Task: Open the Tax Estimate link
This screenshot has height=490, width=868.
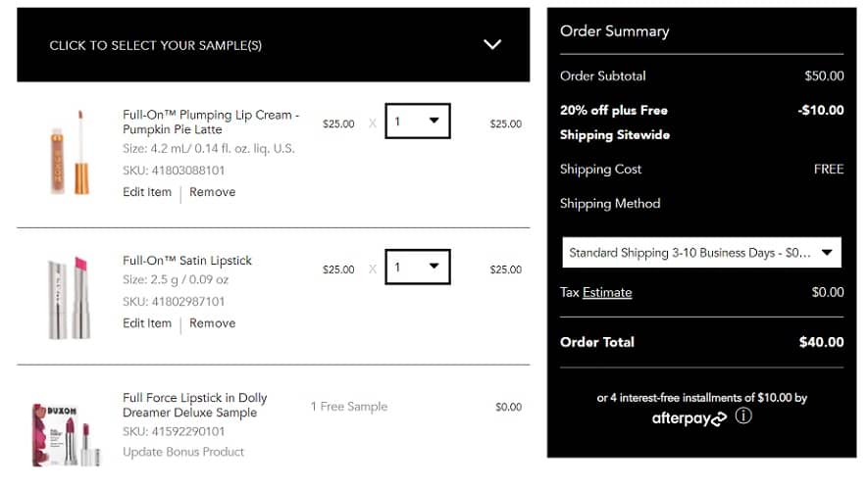Action: (607, 292)
